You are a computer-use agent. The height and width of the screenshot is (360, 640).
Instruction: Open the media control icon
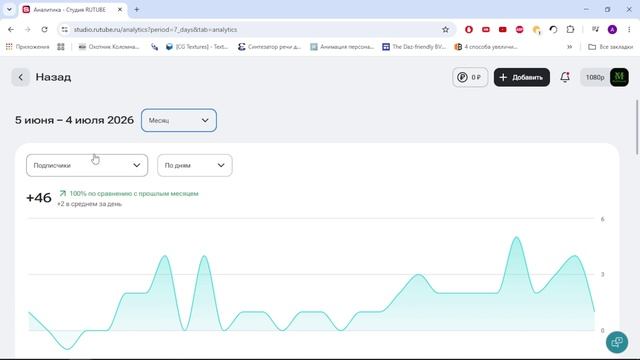[x=595, y=29]
